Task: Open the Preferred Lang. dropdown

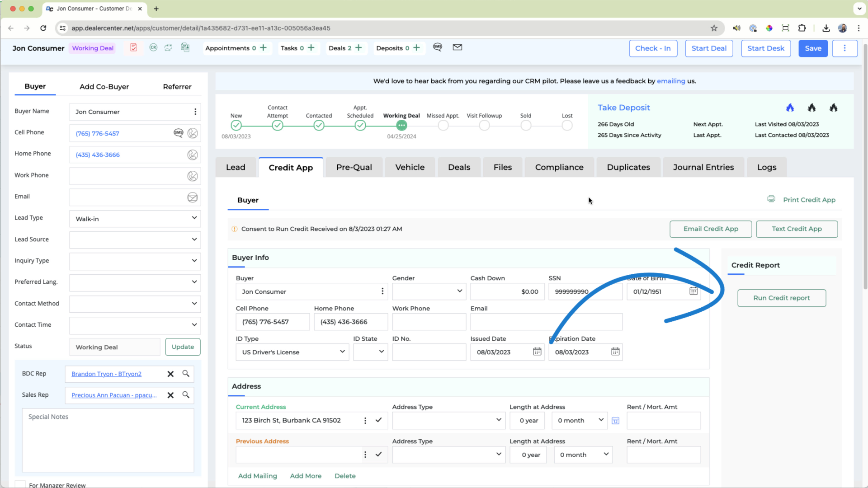Action: 135,282
